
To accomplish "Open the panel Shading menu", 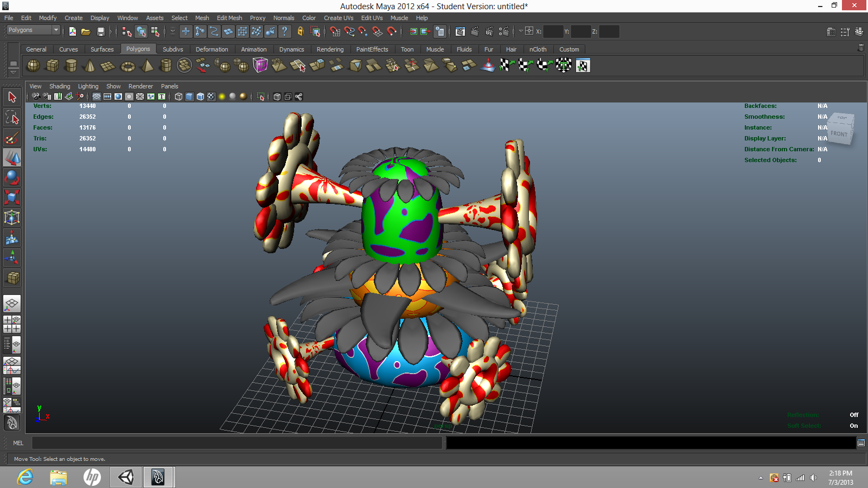I will [x=60, y=86].
